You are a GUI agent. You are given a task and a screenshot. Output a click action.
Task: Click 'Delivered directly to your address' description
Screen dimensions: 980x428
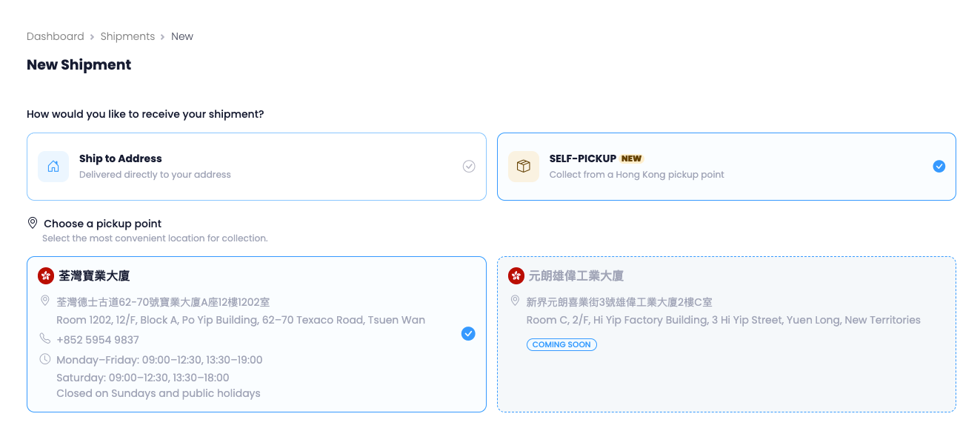[x=155, y=175]
